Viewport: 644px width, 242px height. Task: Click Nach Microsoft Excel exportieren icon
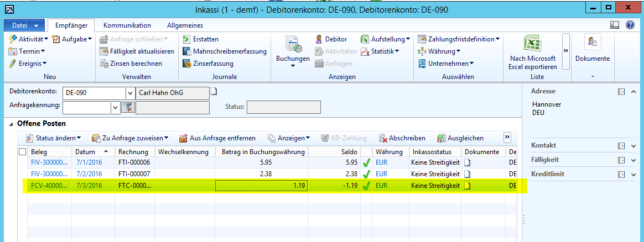click(x=532, y=44)
